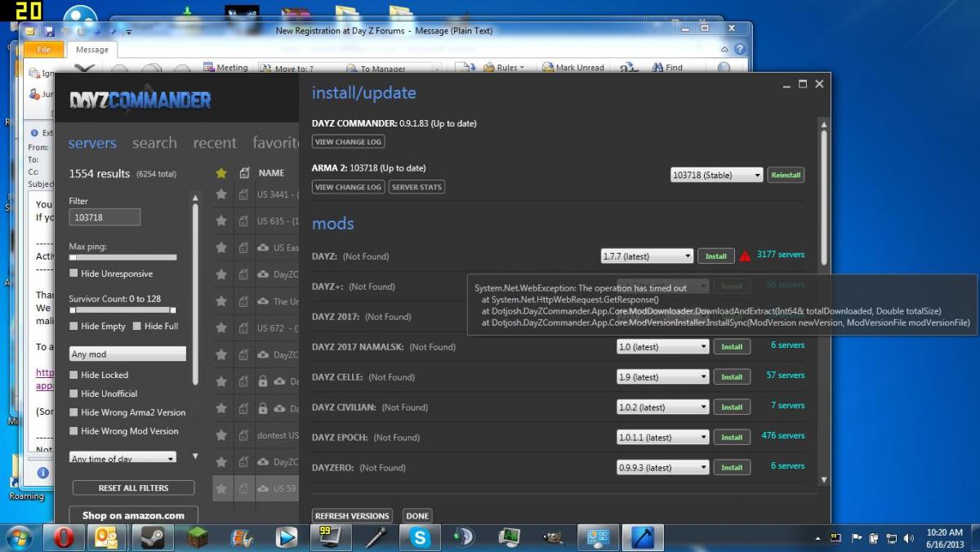The height and width of the screenshot is (552, 980).
Task: Open the ARMA 2 version 103718 dropdown
Action: [x=716, y=175]
